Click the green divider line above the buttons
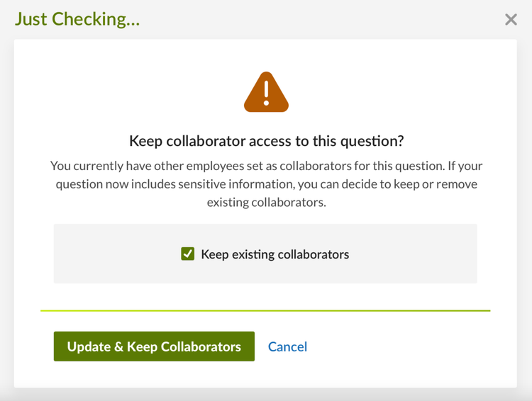 [x=265, y=310]
